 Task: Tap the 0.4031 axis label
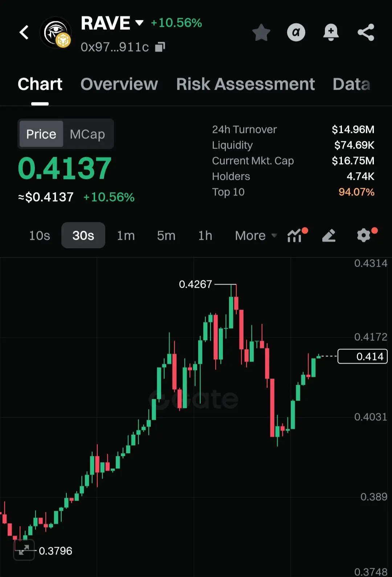371,417
